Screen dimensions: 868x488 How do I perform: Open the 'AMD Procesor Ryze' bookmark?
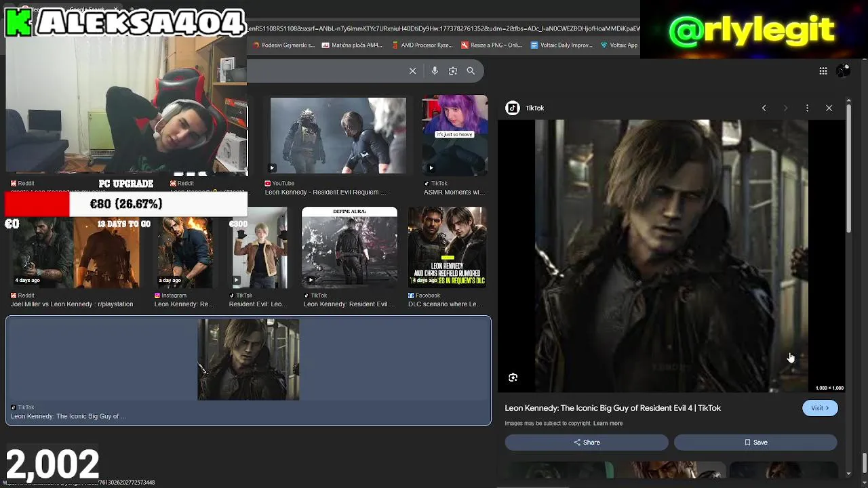[x=422, y=45]
